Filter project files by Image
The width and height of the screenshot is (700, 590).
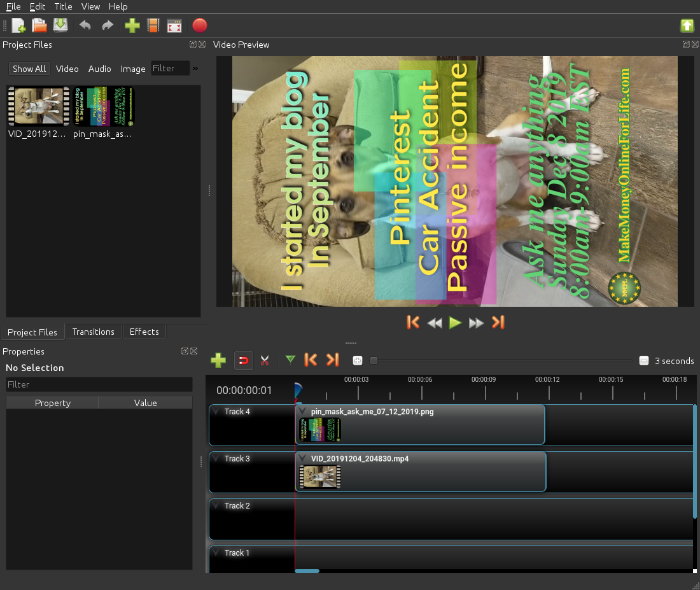tap(133, 69)
